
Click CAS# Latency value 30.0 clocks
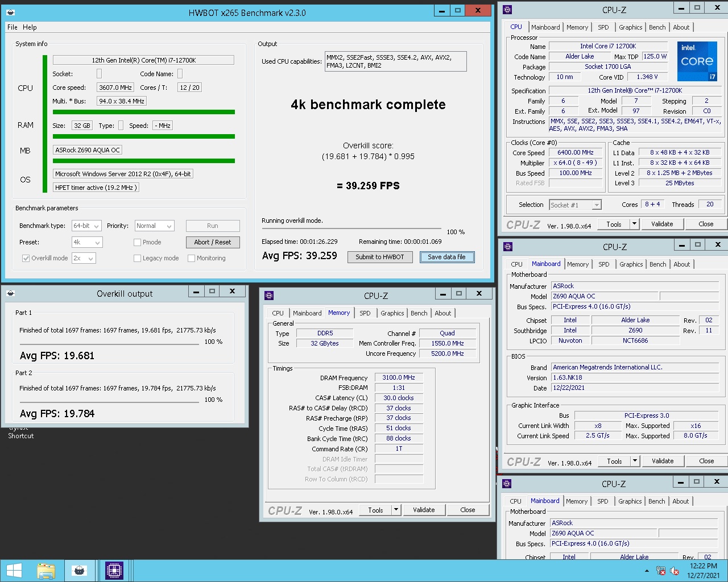tap(399, 398)
